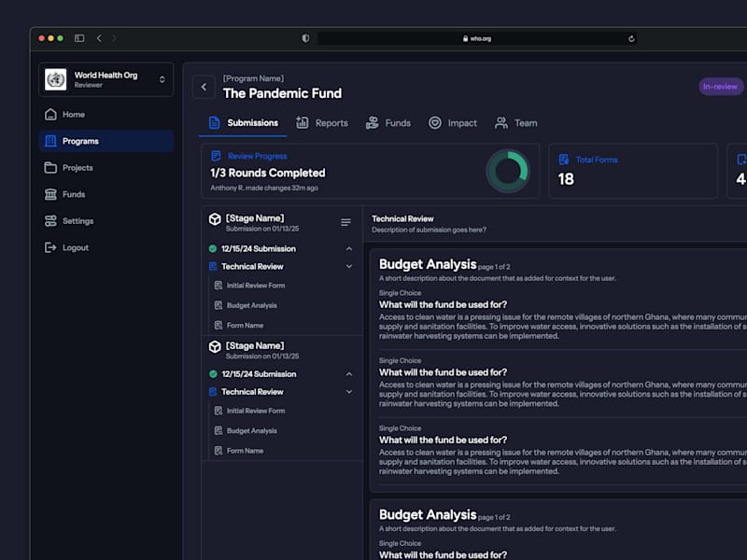The image size is (747, 560).
Task: Click '1/3 Rounds Completed' text
Action: pyautogui.click(x=268, y=173)
